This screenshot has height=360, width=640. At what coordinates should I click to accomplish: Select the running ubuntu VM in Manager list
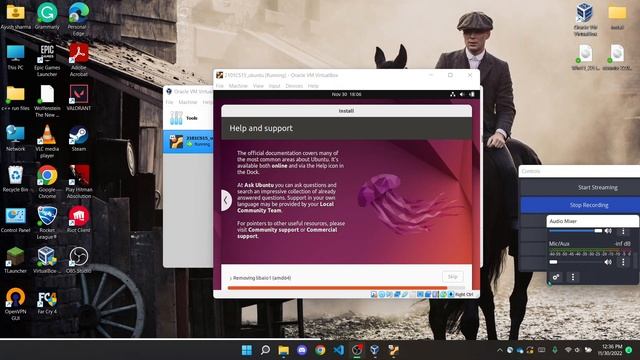[x=188, y=142]
